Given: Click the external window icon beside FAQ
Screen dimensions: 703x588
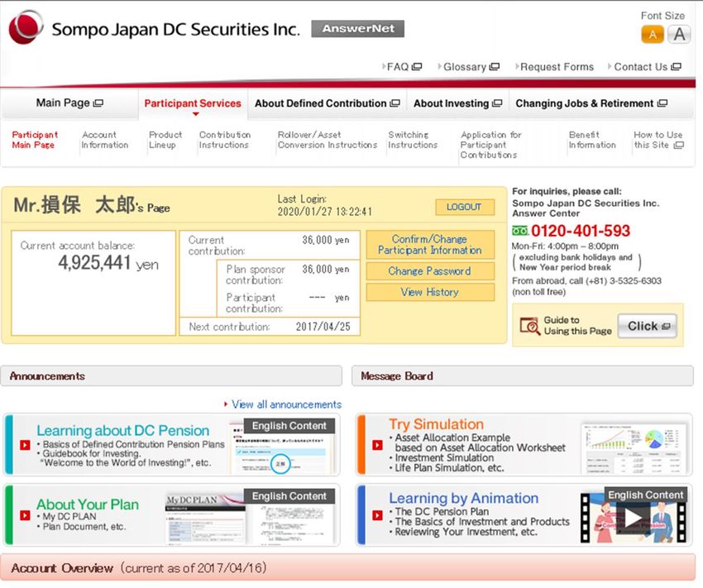Looking at the screenshot, I should [x=417, y=67].
